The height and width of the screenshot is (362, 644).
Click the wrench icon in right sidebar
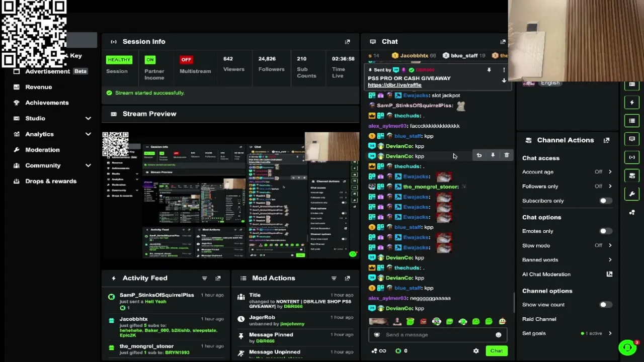point(632,194)
